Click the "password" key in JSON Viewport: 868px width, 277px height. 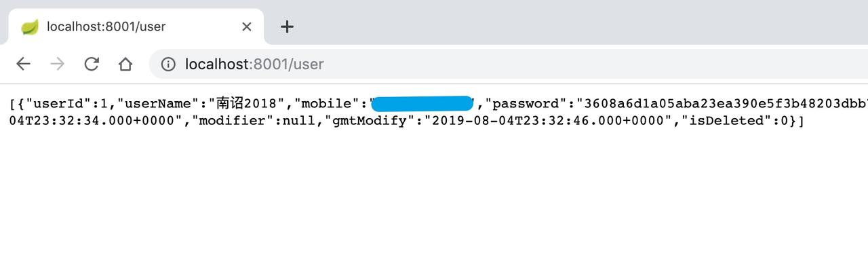pyautogui.click(x=527, y=104)
